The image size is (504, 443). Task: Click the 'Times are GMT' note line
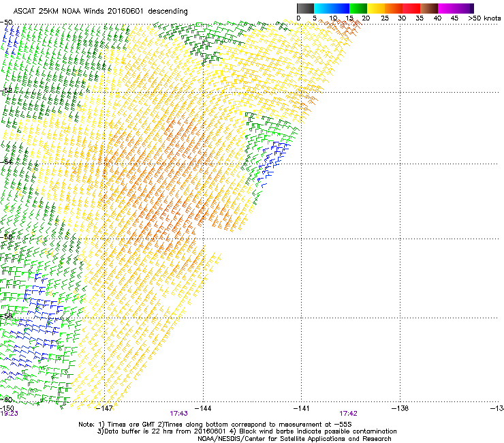click(215, 425)
